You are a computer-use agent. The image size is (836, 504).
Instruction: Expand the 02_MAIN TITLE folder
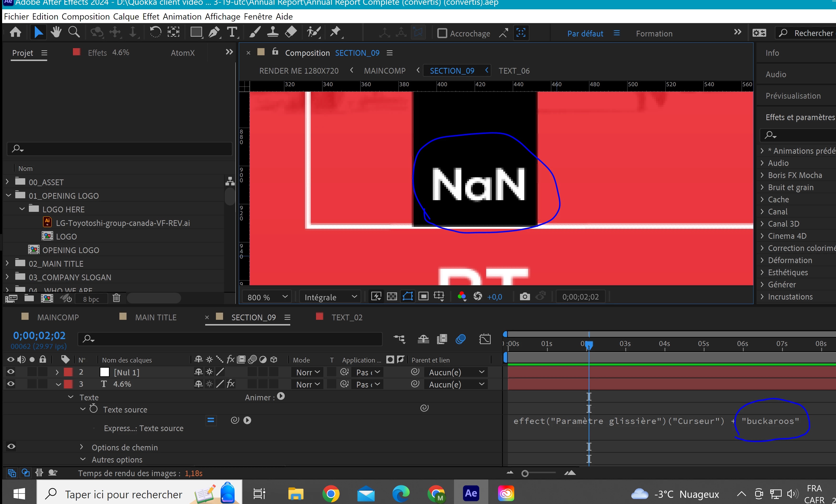(7, 263)
